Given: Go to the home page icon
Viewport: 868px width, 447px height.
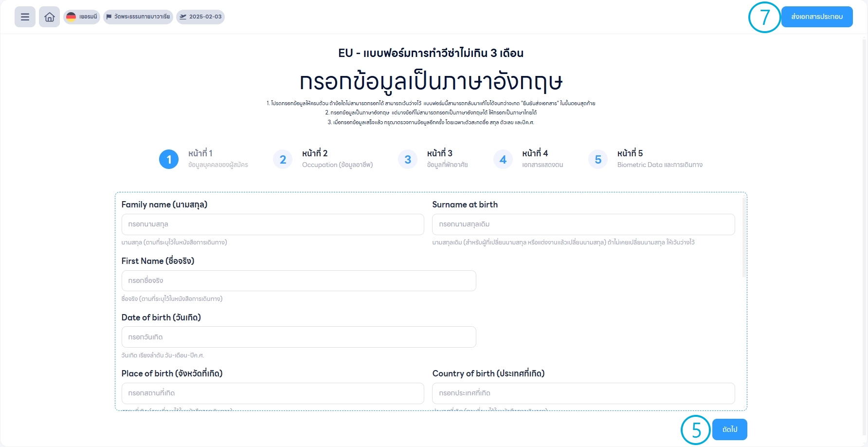Looking at the screenshot, I should (x=49, y=17).
